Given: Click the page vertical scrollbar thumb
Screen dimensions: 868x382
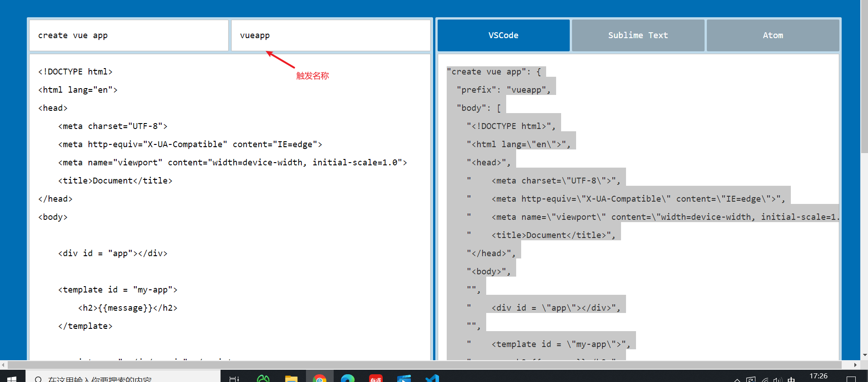Looking at the screenshot, I should (864, 76).
